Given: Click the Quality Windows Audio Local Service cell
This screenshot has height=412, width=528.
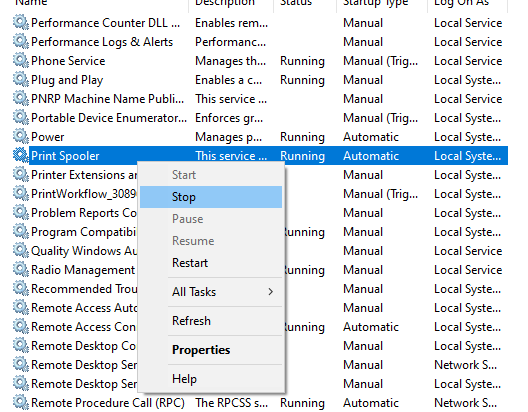Looking at the screenshot, I should [x=468, y=251].
